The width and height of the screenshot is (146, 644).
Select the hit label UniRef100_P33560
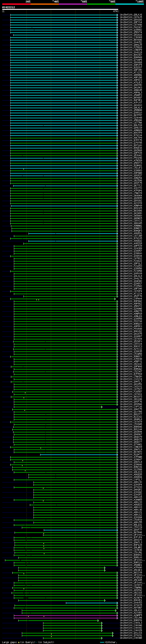point(131,286)
